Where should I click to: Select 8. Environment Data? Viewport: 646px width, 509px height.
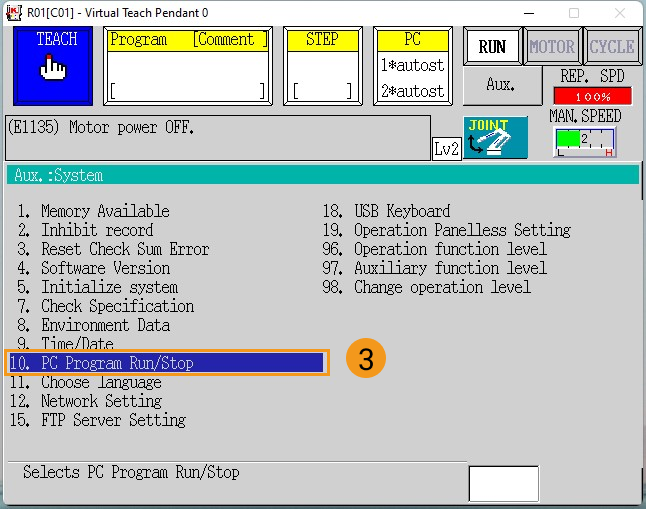[94, 325]
